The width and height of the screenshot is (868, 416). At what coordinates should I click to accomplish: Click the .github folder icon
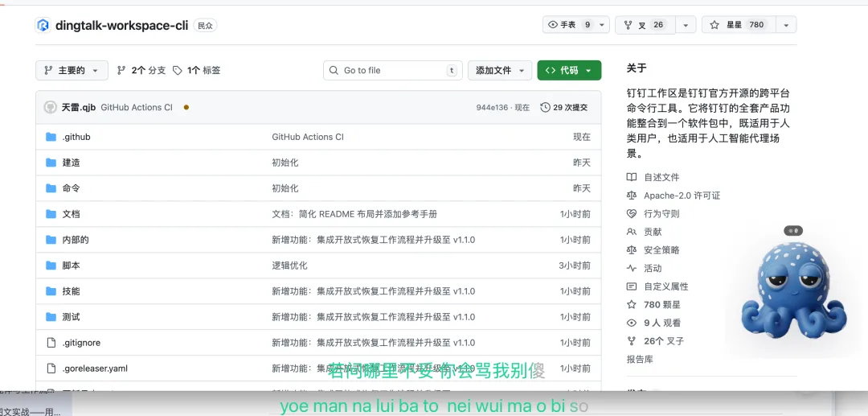click(x=51, y=137)
